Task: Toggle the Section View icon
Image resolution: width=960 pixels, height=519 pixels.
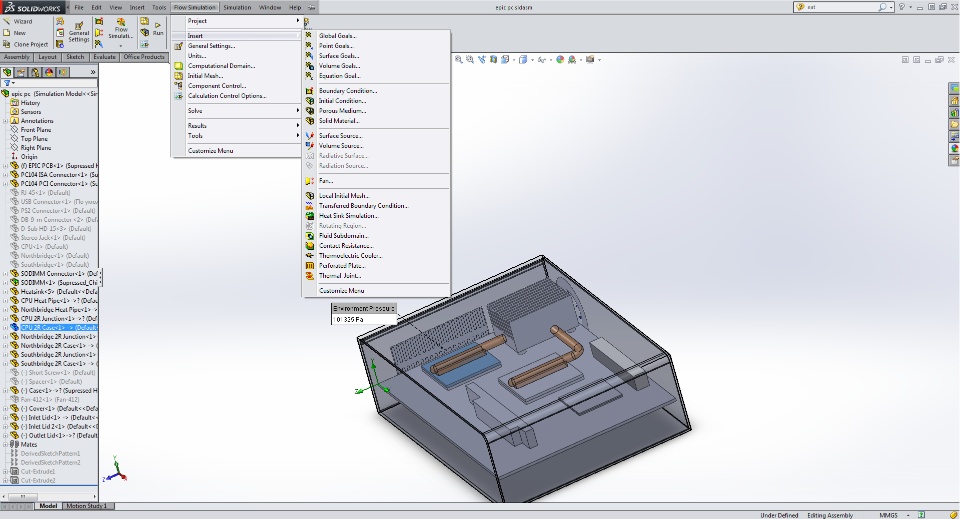Action: [493, 60]
